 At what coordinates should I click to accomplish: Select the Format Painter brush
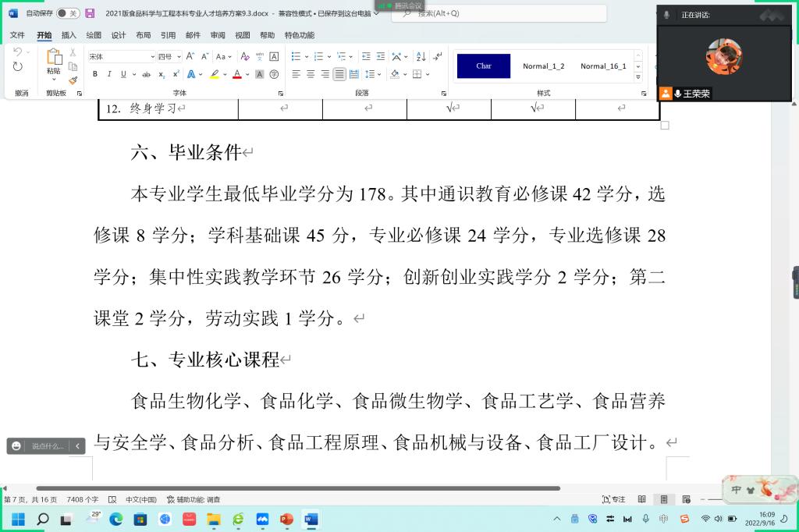point(73,80)
